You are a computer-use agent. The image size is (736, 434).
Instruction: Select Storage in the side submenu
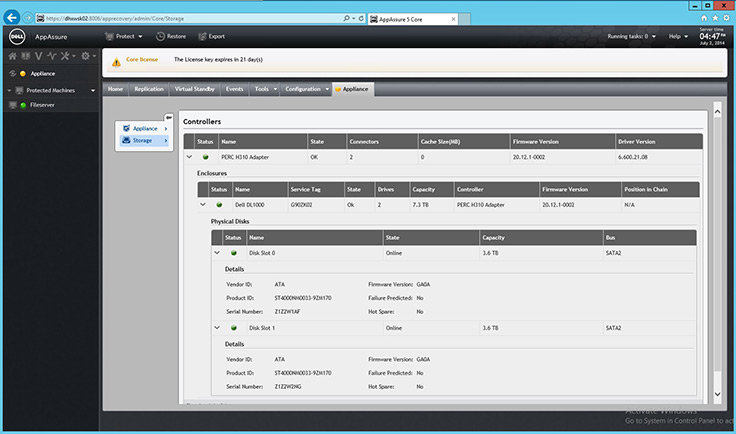144,140
